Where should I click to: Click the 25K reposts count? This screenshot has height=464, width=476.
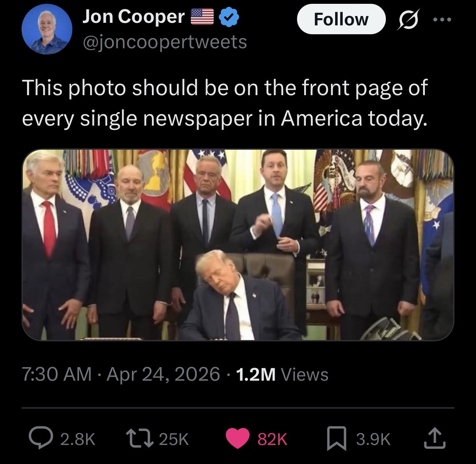point(174,439)
